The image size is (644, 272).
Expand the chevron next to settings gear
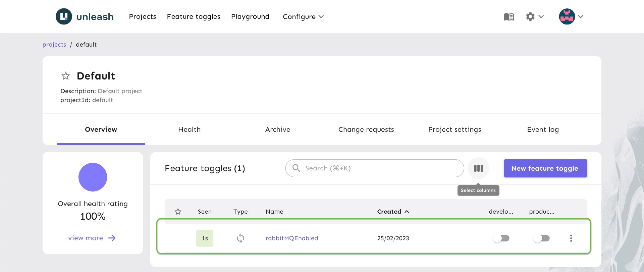541,16
